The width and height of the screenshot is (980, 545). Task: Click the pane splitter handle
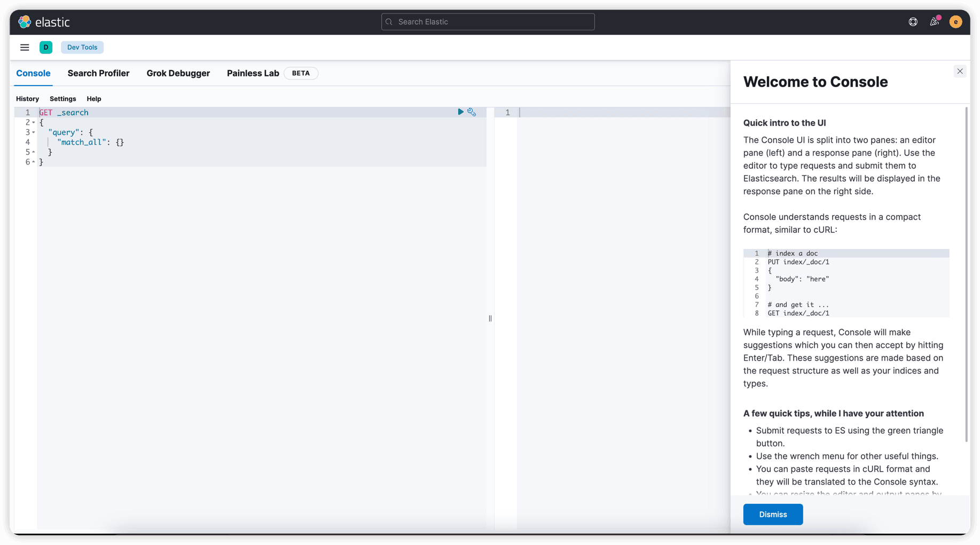pyautogui.click(x=490, y=318)
